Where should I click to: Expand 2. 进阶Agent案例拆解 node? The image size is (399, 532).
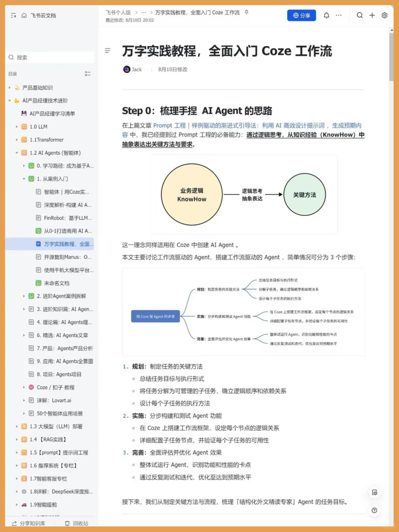tap(24, 296)
